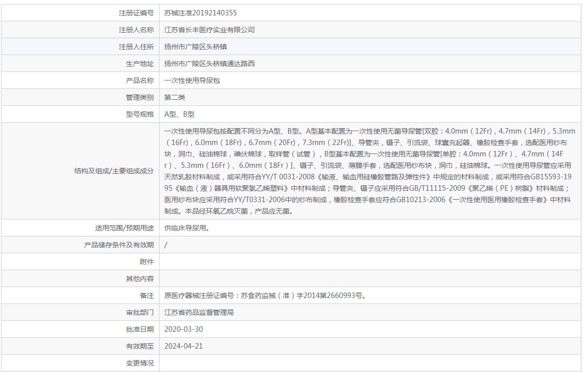The width and height of the screenshot is (588, 372).
Task: Select the slash value for storage conditions
Action: tap(166, 245)
